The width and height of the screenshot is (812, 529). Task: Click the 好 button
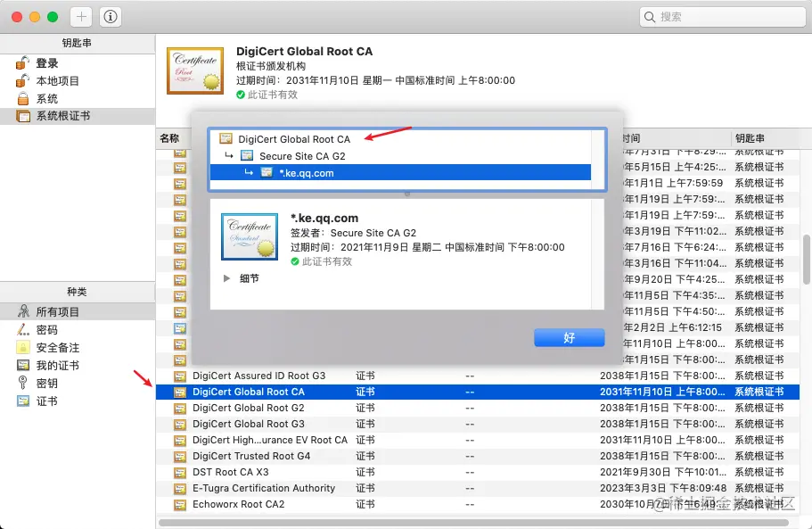(570, 338)
